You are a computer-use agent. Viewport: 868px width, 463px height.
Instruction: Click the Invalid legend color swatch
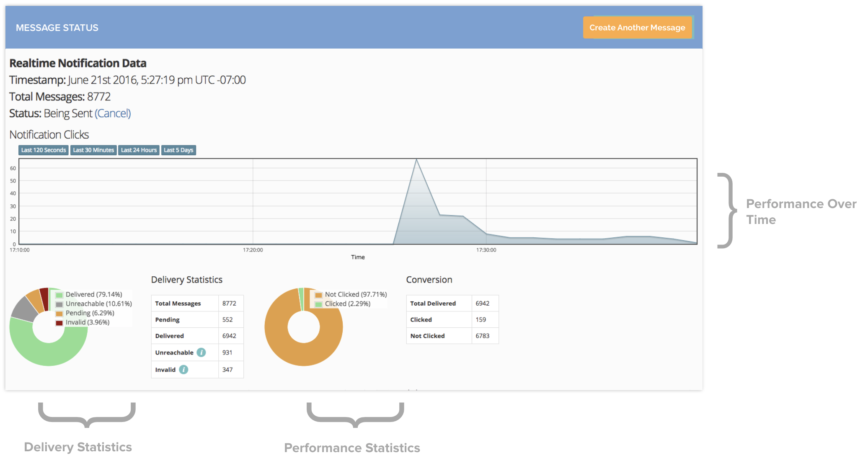[x=59, y=323]
